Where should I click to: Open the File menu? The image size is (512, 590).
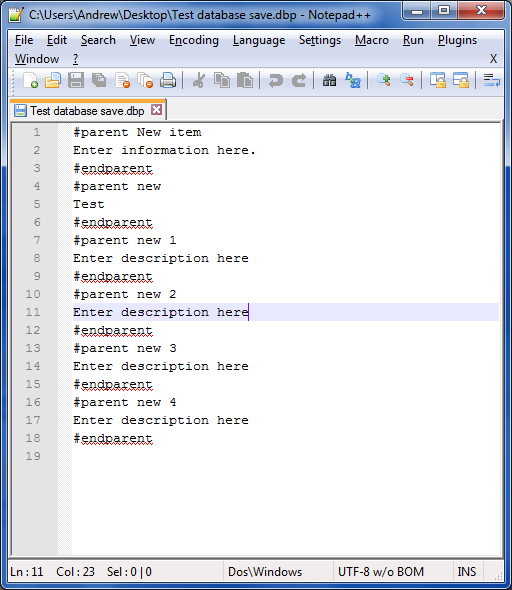[x=24, y=40]
